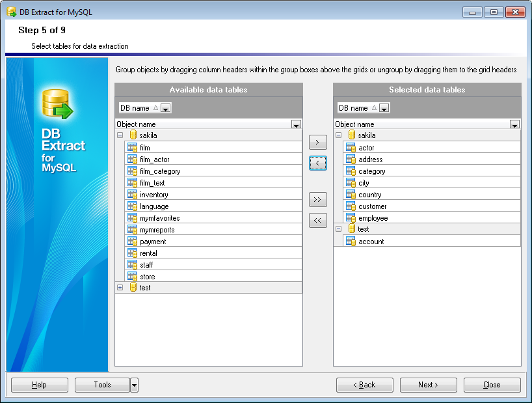Click the payment table icon
Screen dimensions: 532x403
pos(132,242)
